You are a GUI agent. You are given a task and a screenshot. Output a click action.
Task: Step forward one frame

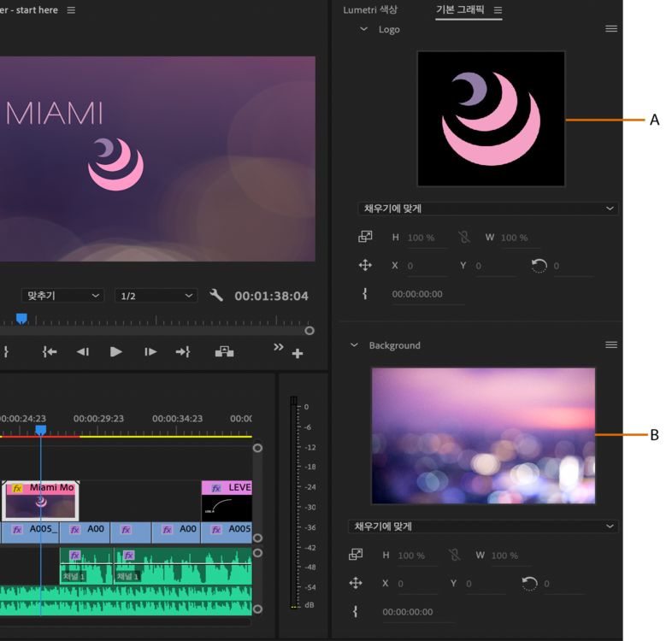coord(150,351)
